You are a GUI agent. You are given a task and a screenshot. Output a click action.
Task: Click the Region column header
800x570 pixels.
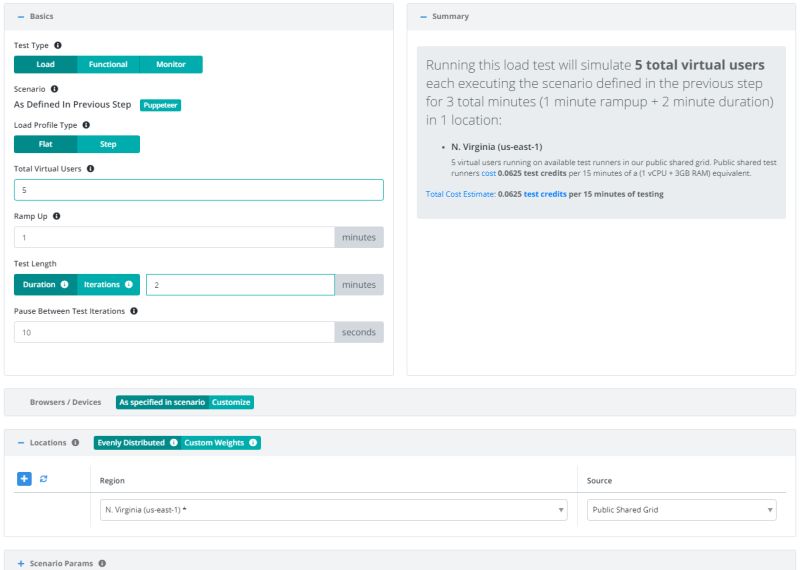(112, 481)
